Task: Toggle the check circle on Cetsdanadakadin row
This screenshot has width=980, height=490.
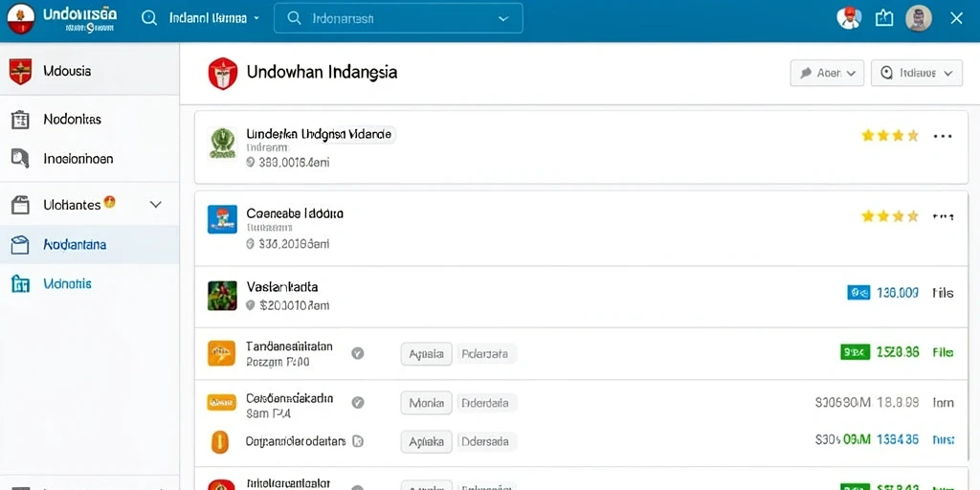Action: click(358, 403)
